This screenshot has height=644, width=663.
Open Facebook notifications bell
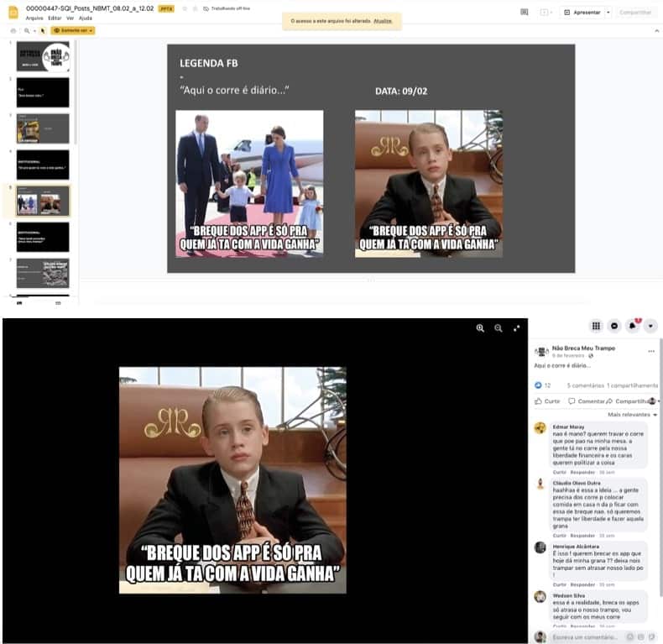point(633,326)
